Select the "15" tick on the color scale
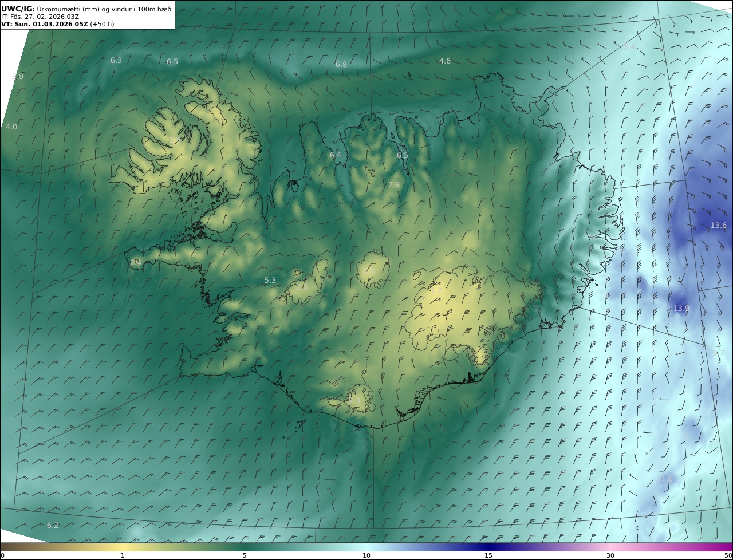This screenshot has width=733, height=560. (x=488, y=555)
